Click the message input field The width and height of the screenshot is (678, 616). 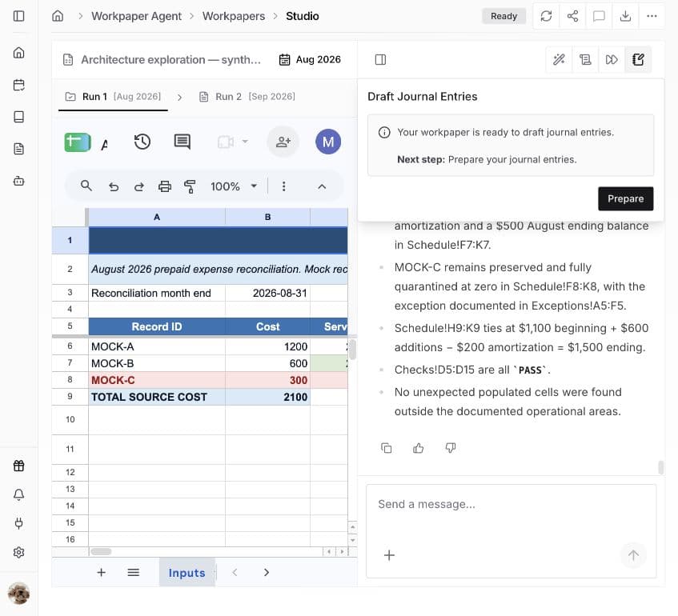click(x=511, y=505)
